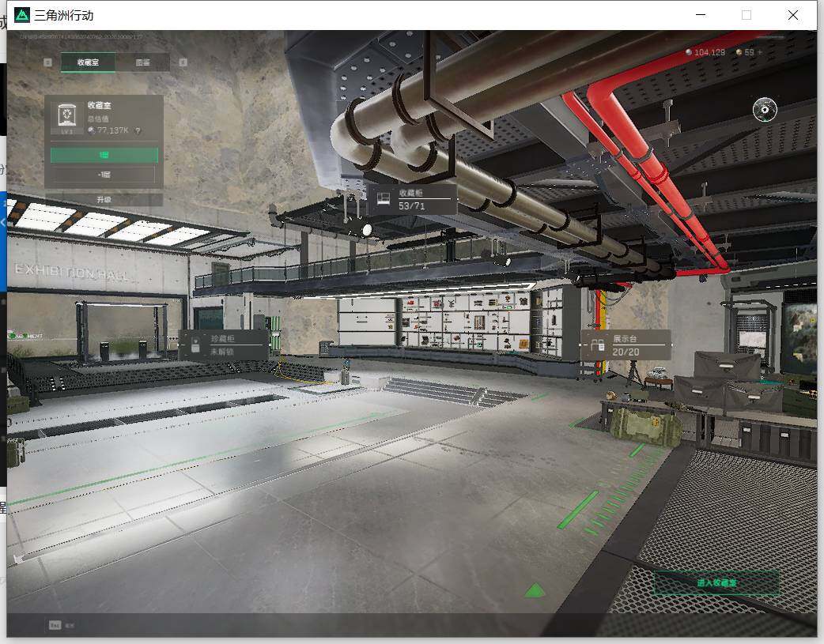
Task: Click the next-tab key hint right of the tabs
Action: (x=183, y=62)
